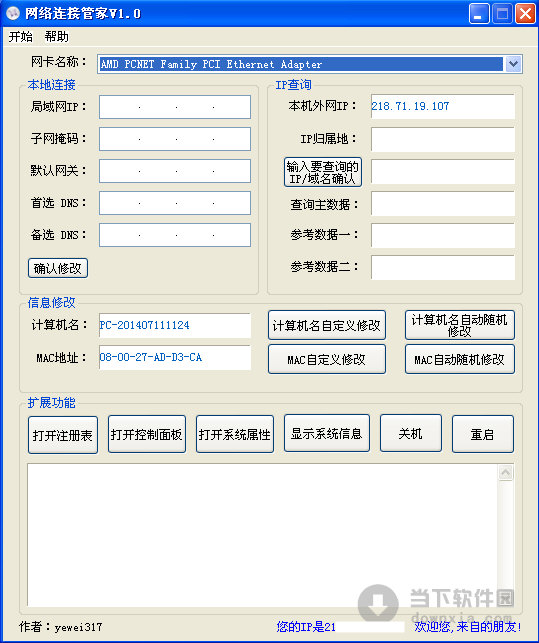The image size is (539, 643).
Task: Click the app icon in title bar
Action: [x=13, y=13]
